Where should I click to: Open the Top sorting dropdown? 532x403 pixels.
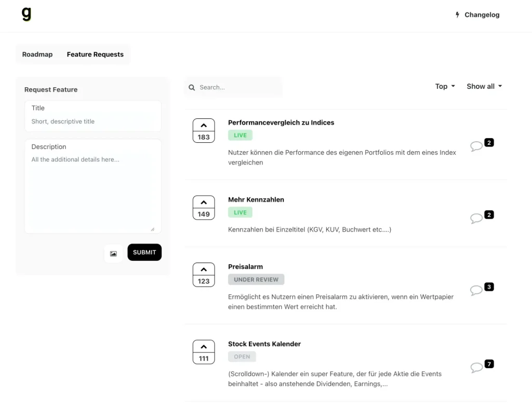click(x=445, y=87)
